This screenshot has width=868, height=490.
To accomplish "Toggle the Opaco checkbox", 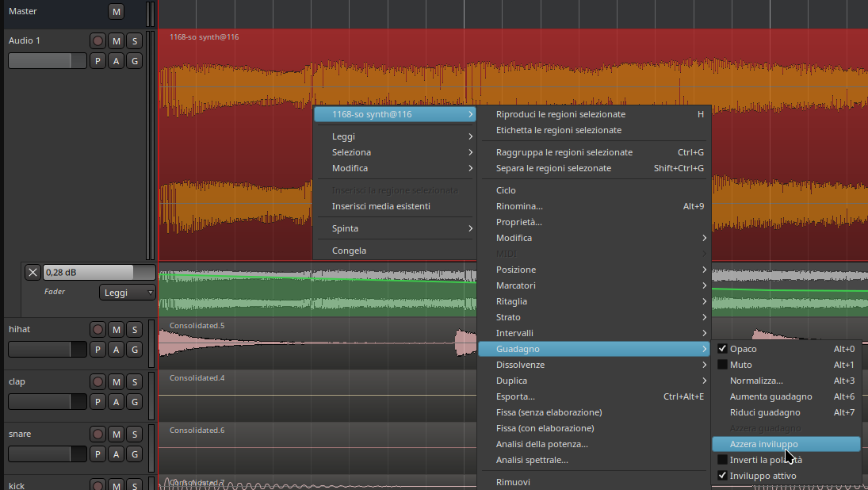I will tap(722, 349).
